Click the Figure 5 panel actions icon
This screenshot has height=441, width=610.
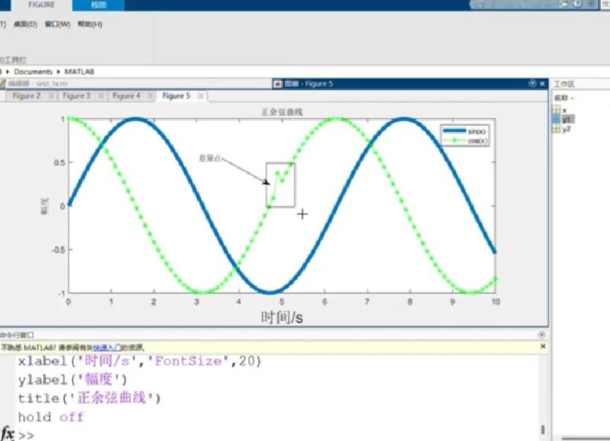click(533, 84)
